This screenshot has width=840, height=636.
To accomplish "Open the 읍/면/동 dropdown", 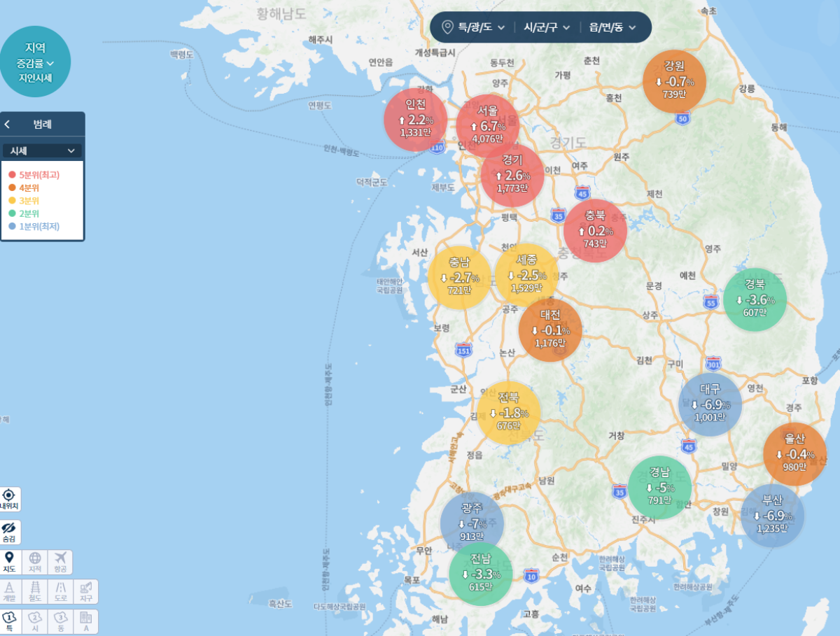I will (612, 27).
